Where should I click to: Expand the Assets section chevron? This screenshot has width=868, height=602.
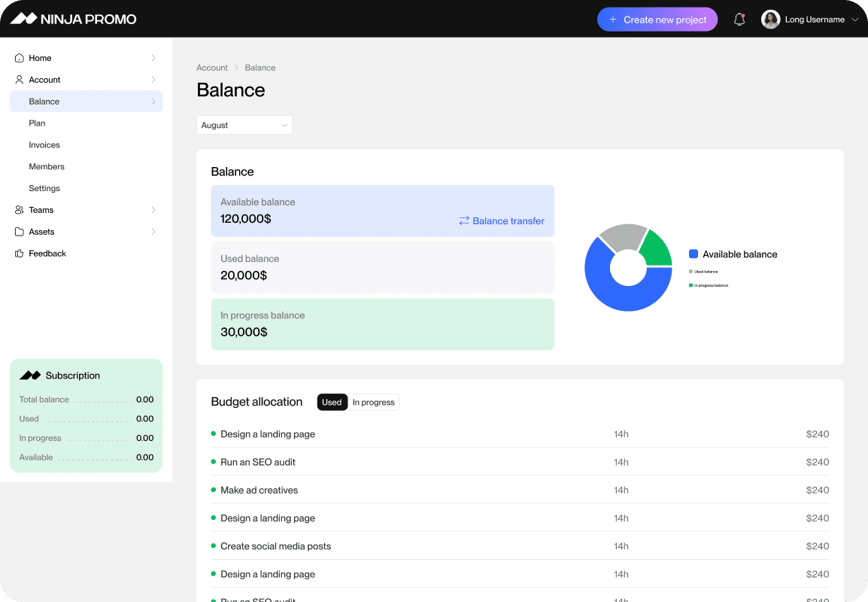[153, 232]
